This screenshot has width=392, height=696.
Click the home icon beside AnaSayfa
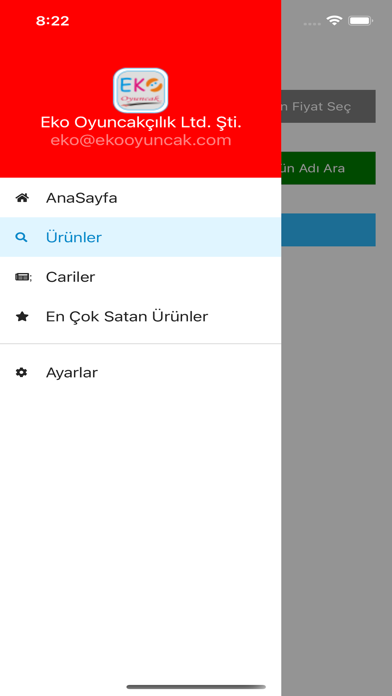coord(22,198)
